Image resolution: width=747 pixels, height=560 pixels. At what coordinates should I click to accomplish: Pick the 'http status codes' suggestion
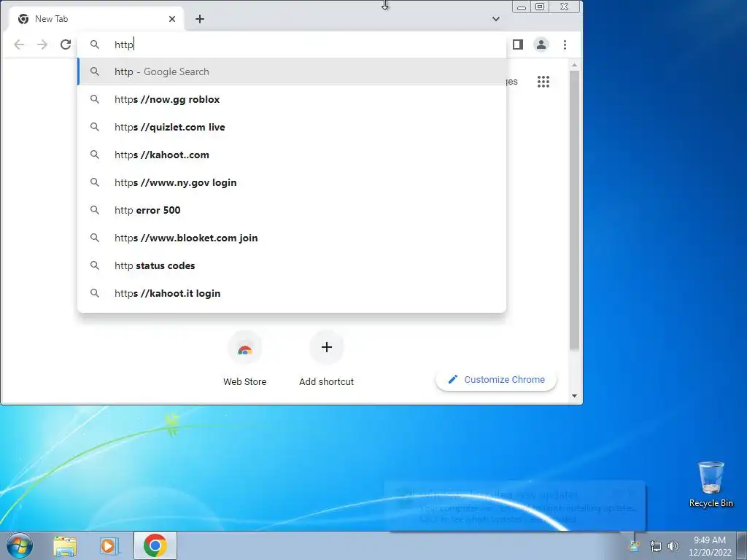(292, 265)
